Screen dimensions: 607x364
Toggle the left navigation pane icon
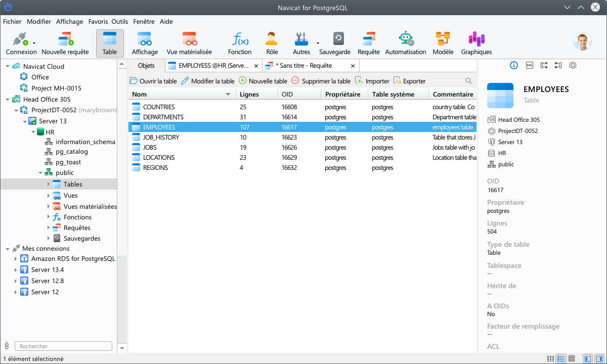tap(587, 358)
